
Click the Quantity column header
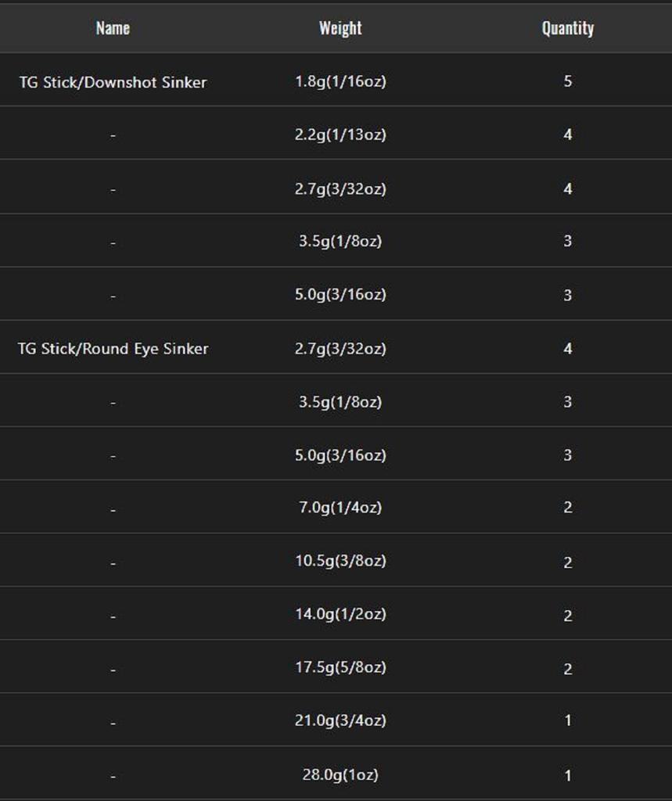pos(567,28)
